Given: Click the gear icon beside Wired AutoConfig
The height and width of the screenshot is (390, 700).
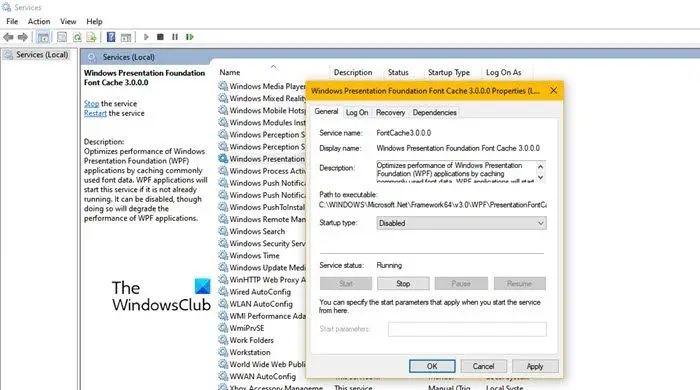Looking at the screenshot, I should (x=223, y=291).
